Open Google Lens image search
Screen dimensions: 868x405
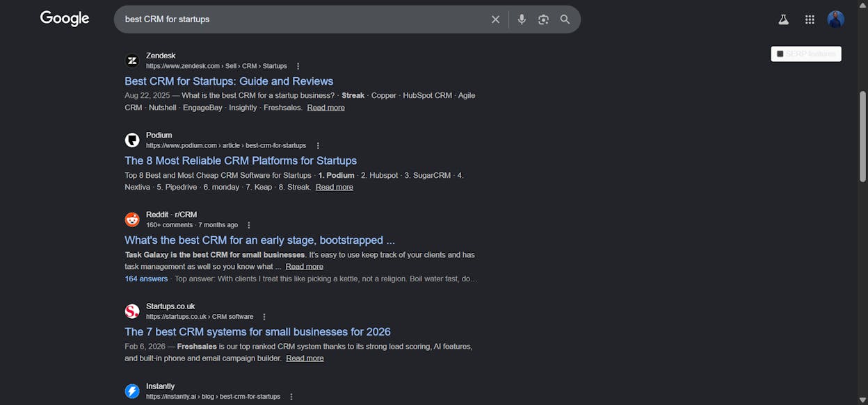[x=543, y=19]
